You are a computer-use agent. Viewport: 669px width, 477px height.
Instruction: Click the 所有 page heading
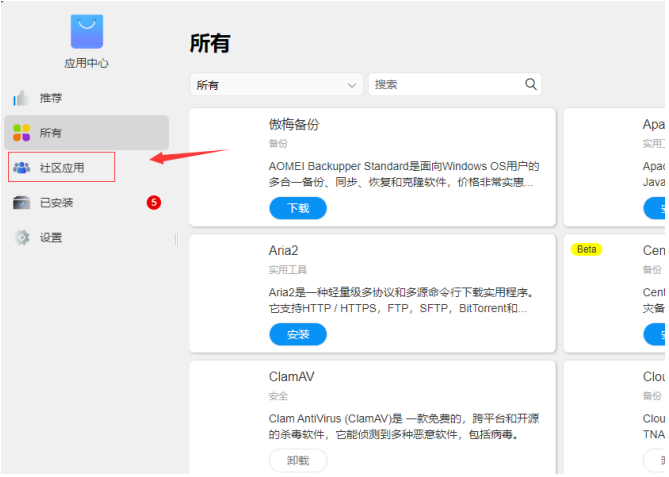click(209, 43)
